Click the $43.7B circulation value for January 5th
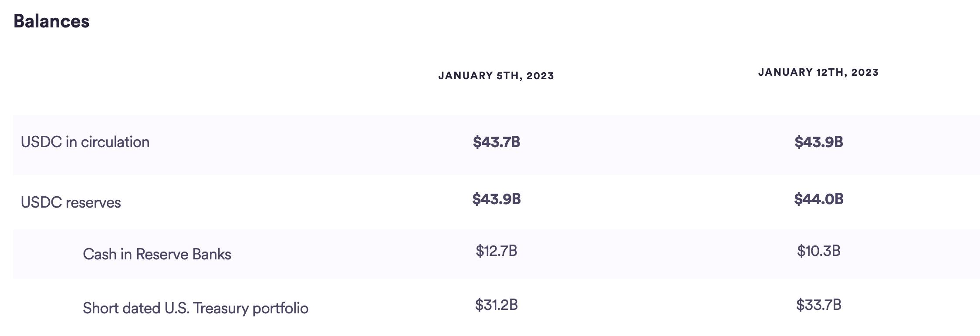 coord(497,142)
